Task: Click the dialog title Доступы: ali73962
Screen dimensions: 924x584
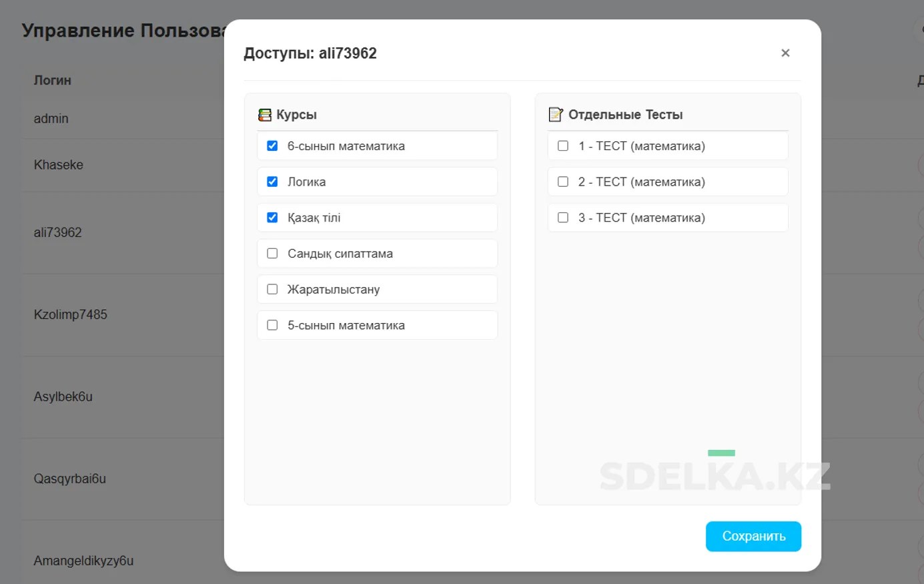Action: tap(310, 53)
